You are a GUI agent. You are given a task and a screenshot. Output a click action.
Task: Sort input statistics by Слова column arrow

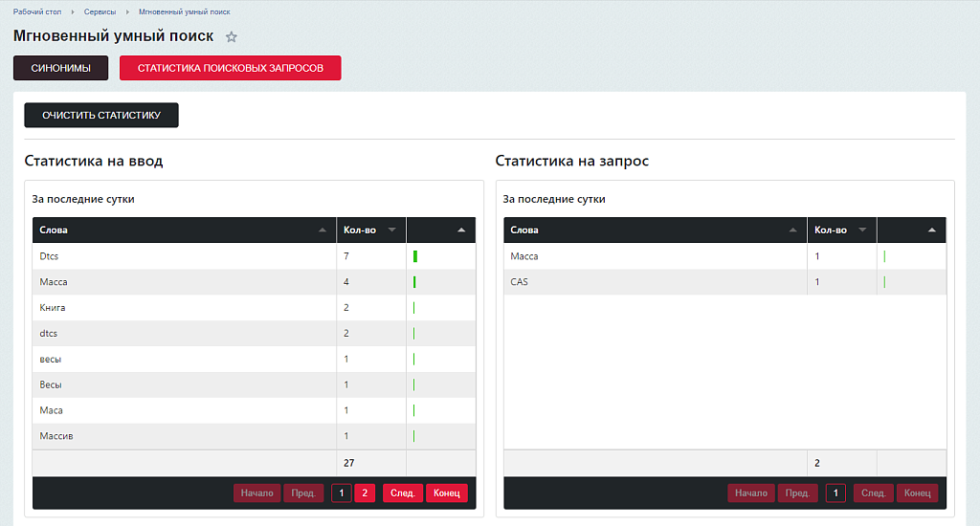[321, 230]
